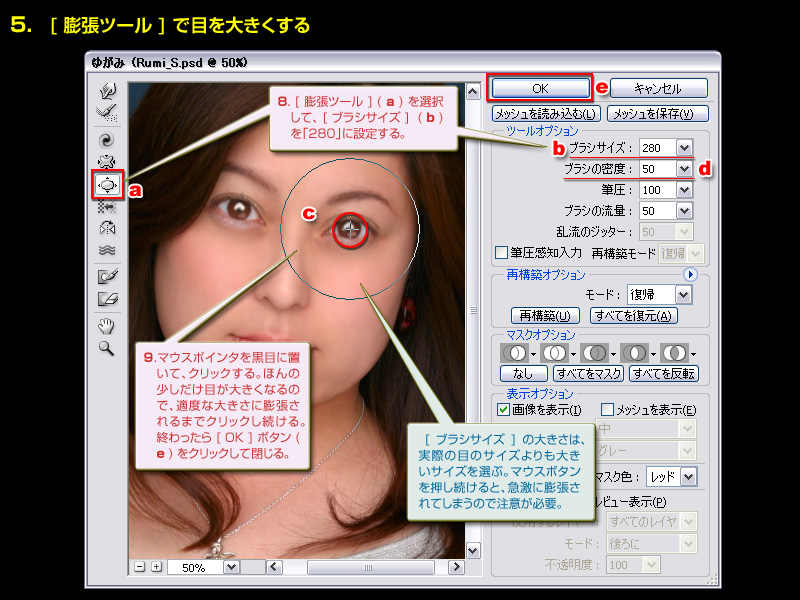Image resolution: width=800 pixels, height=600 pixels.
Task: Open the 再構築オプション panel menu arrow
Action: 690,274
